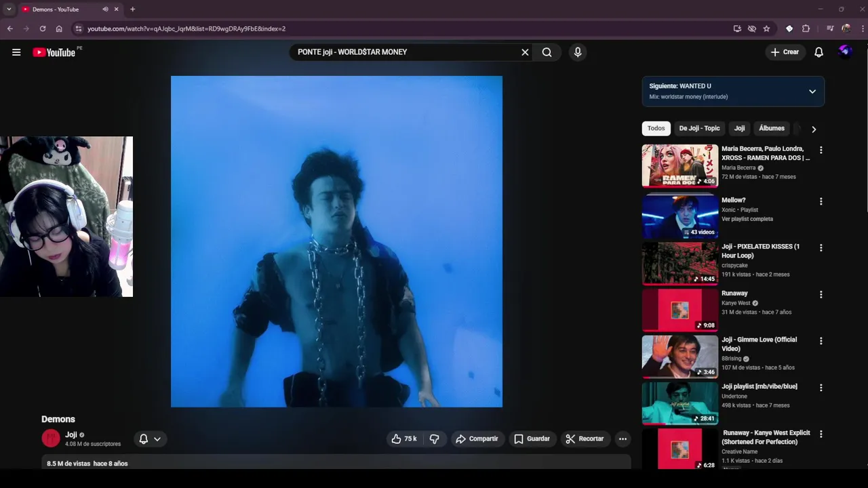Image resolution: width=868 pixels, height=488 pixels.
Task: Close the Demons - YouTube tab
Action: pos(116,9)
